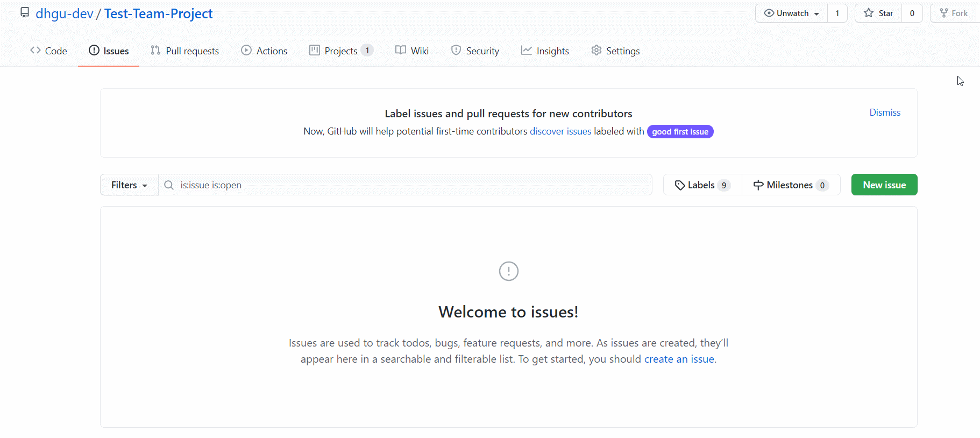Click the good first issue label
This screenshot has height=438, width=980.
pyautogui.click(x=680, y=132)
